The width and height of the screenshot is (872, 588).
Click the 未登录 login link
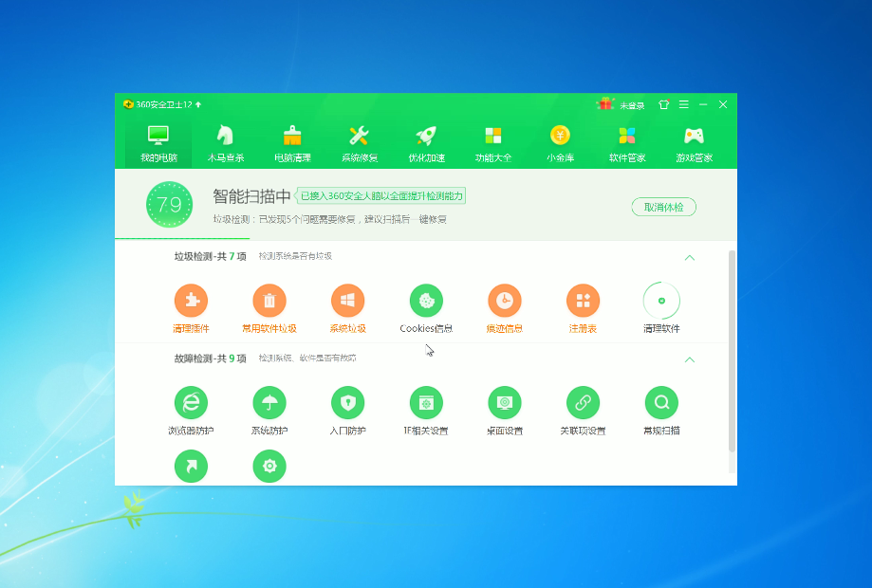pos(632,105)
